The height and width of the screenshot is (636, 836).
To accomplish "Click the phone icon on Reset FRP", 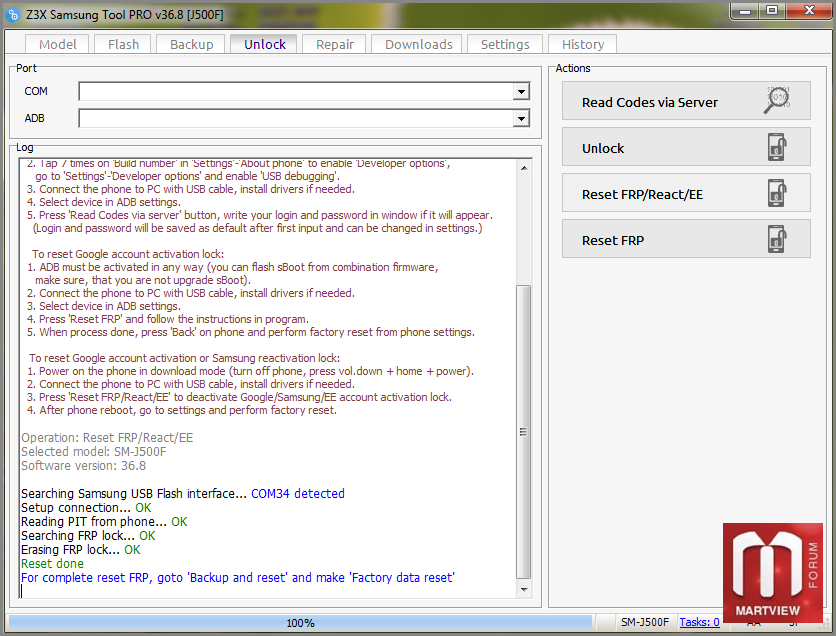I will (x=777, y=239).
